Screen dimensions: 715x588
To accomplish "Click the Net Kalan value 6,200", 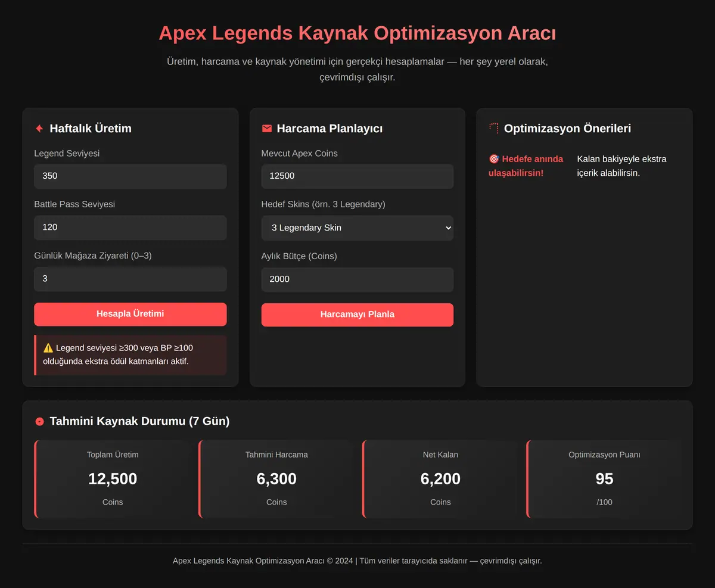I will pos(440,479).
